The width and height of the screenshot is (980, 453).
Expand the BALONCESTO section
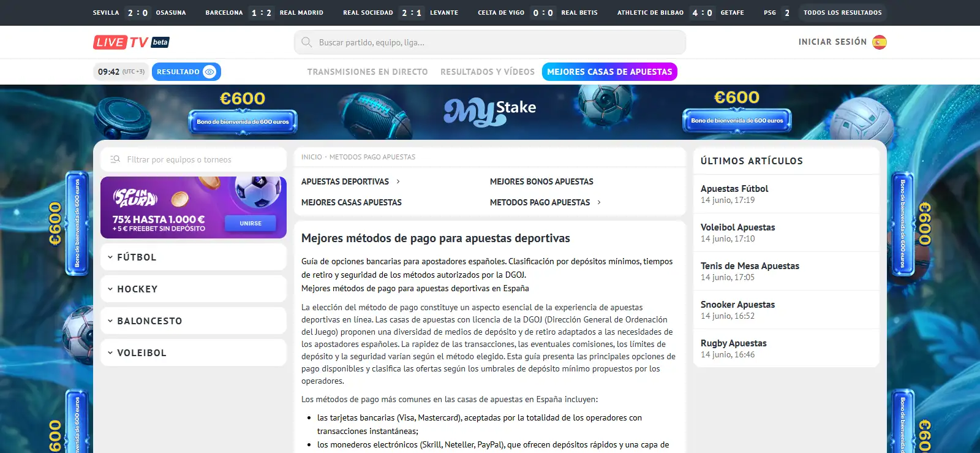pos(194,321)
